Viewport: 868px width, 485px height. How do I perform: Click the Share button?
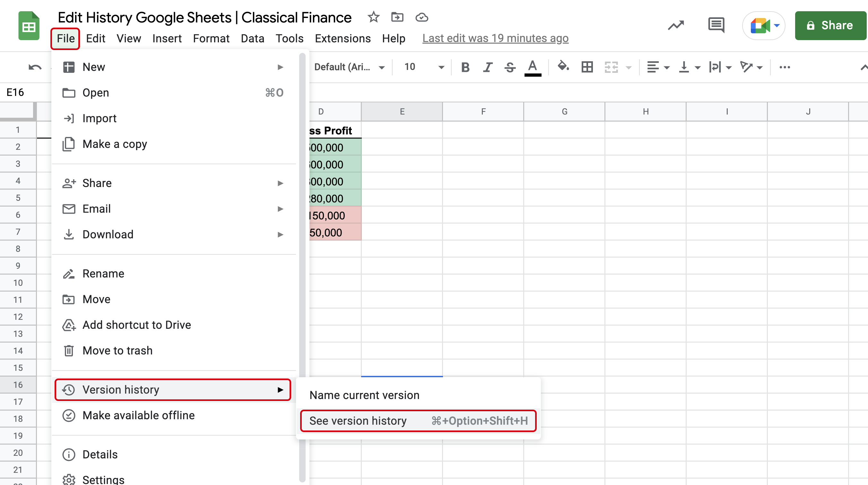[830, 25]
